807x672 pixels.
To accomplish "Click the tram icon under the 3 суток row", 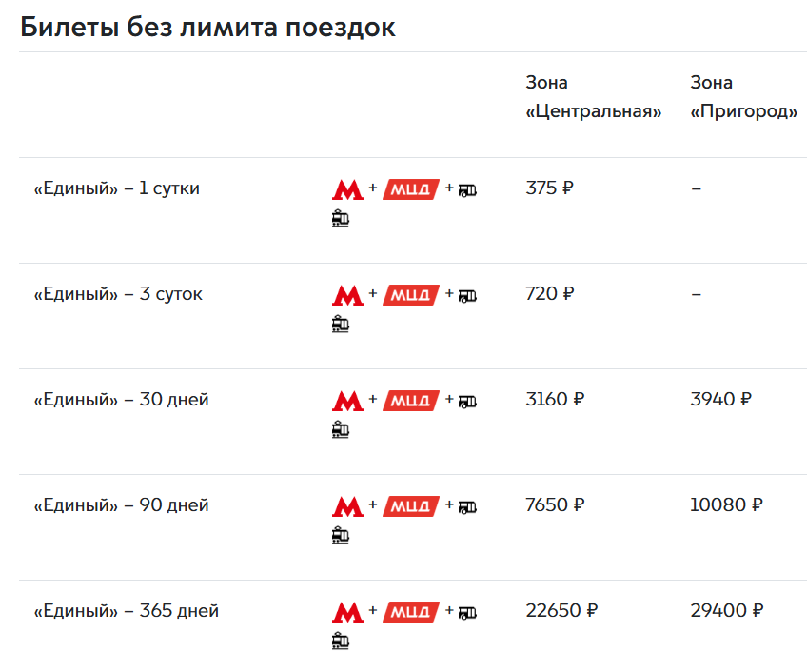I will [340, 325].
